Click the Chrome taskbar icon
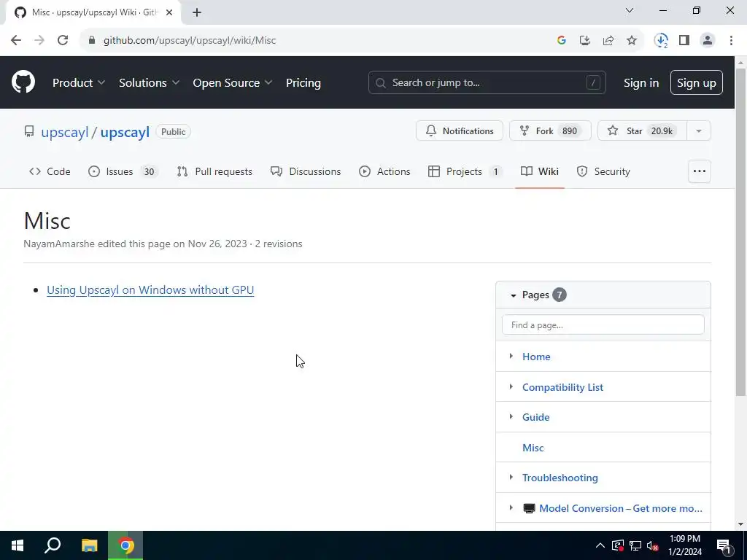Viewport: 747px width, 560px height. [x=125, y=545]
